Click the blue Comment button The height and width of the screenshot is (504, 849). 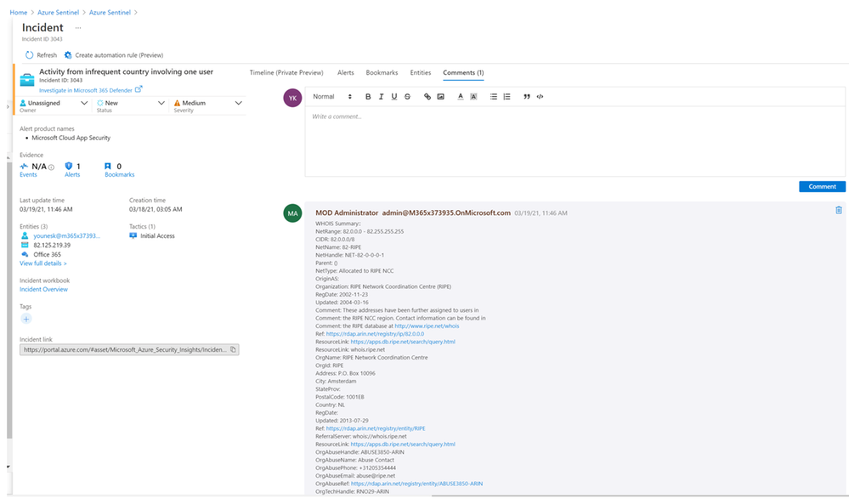pos(822,186)
